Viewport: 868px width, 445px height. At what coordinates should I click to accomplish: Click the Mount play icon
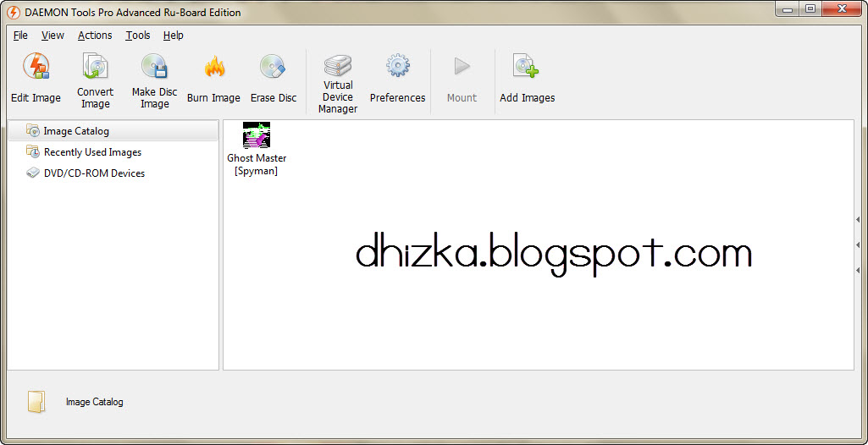(x=462, y=66)
